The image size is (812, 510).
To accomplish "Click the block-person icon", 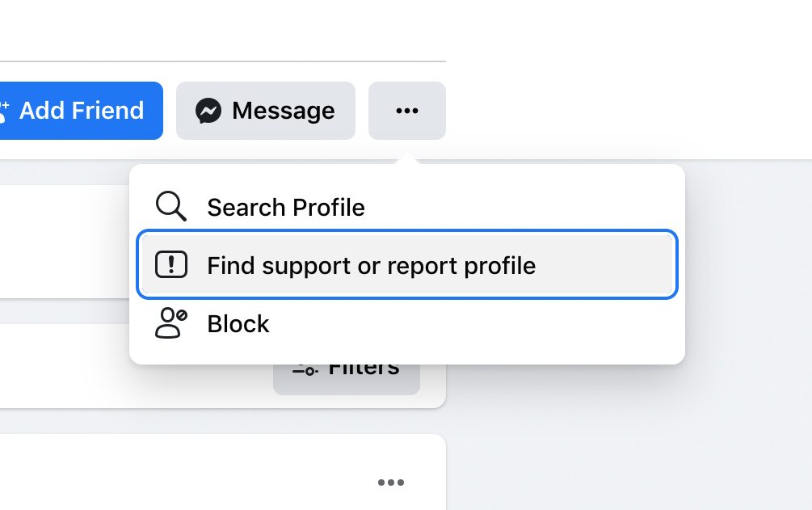I will point(171,323).
